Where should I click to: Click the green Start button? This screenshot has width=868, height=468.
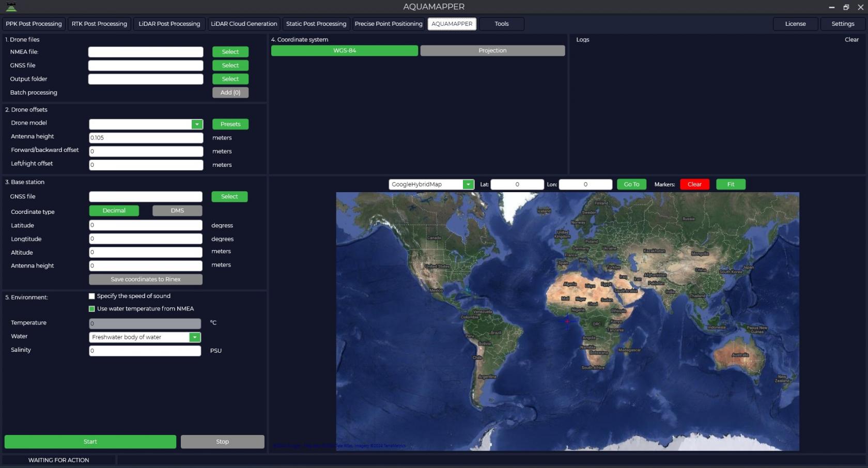(90, 442)
